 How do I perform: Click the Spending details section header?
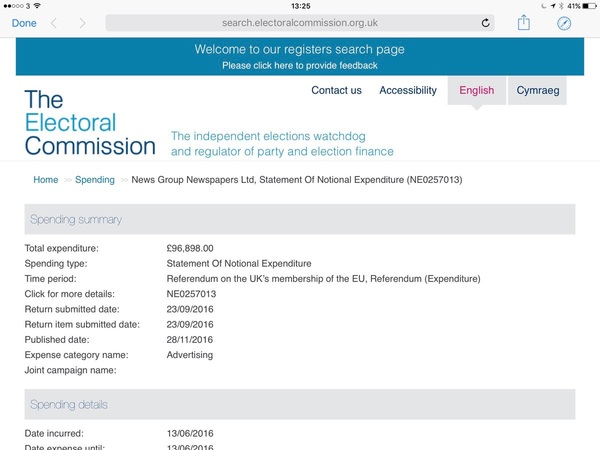300,404
